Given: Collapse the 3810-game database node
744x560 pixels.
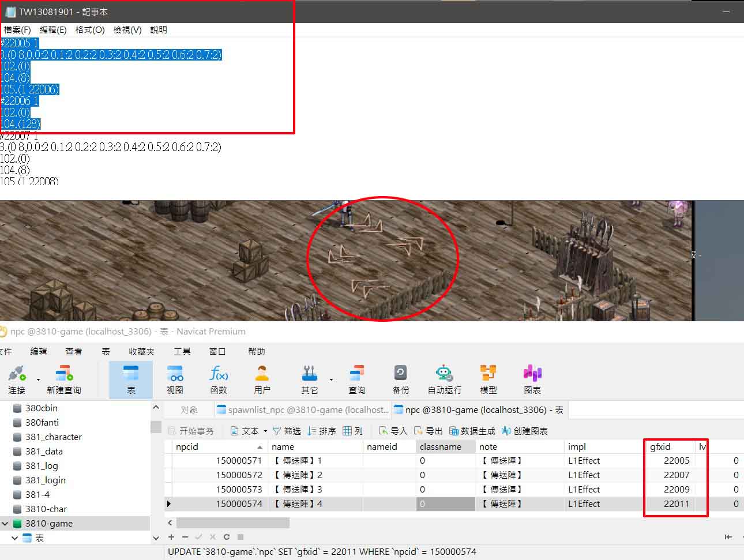Looking at the screenshot, I should coord(5,524).
